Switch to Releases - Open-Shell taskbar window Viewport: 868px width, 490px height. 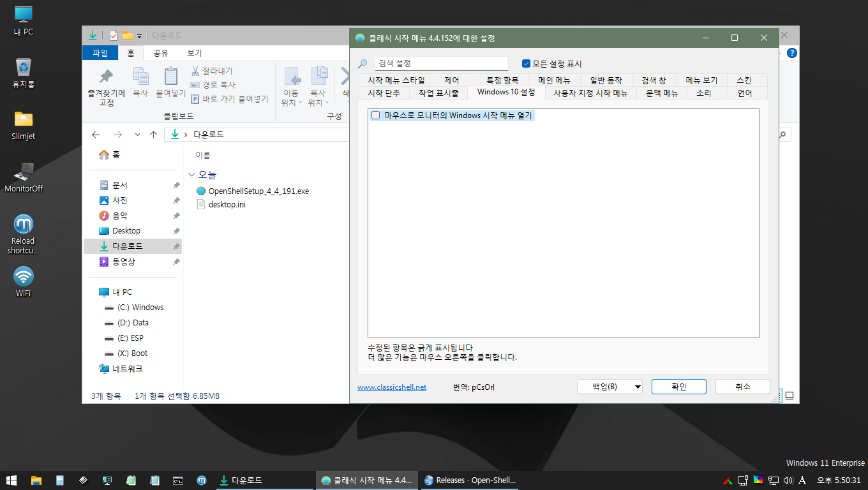pyautogui.click(x=470, y=480)
